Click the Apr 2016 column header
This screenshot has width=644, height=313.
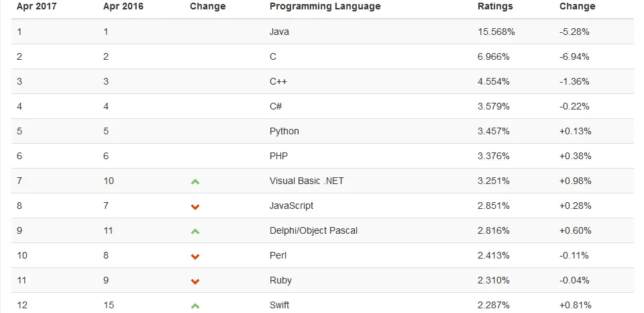pos(122,6)
